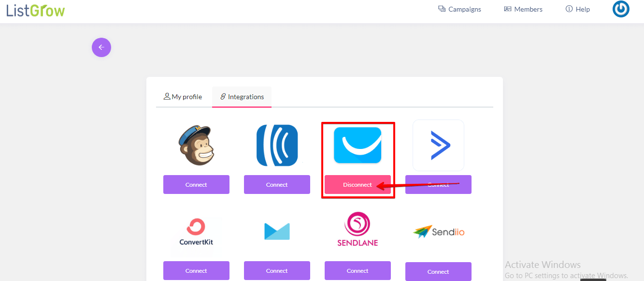Click the blue envelope logo beside ConvertKit
This screenshot has width=644, height=281.
pyautogui.click(x=277, y=231)
